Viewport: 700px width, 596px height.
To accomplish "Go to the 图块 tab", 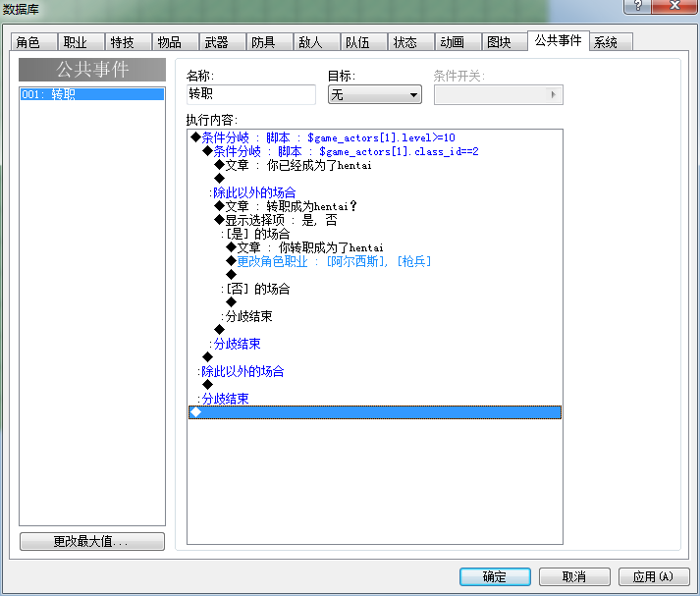I will (x=505, y=42).
